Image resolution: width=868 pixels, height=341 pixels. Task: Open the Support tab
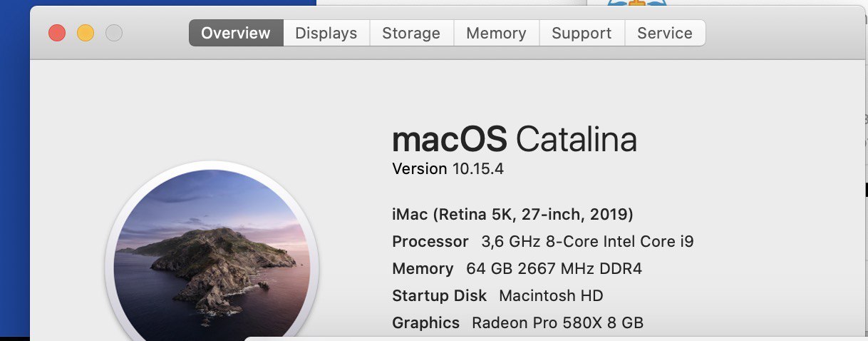(x=582, y=33)
